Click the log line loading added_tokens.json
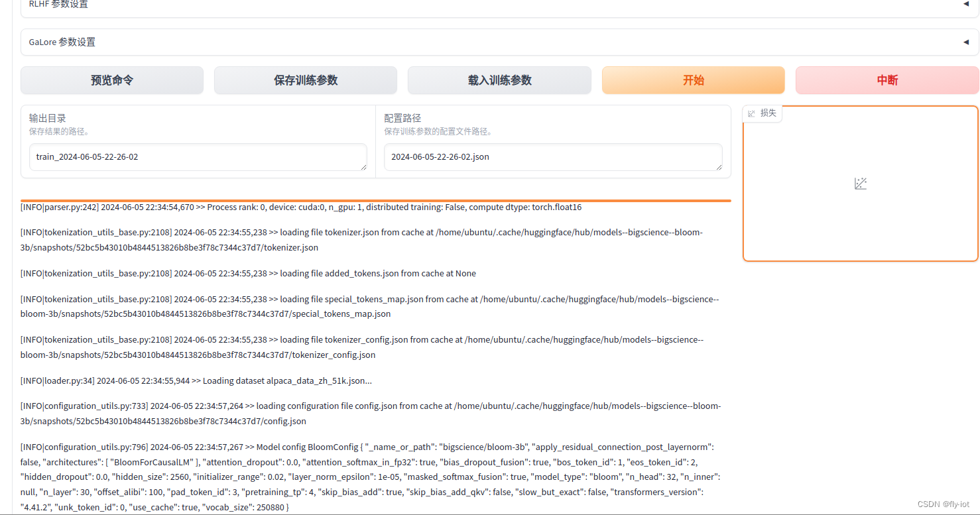 (x=248, y=273)
